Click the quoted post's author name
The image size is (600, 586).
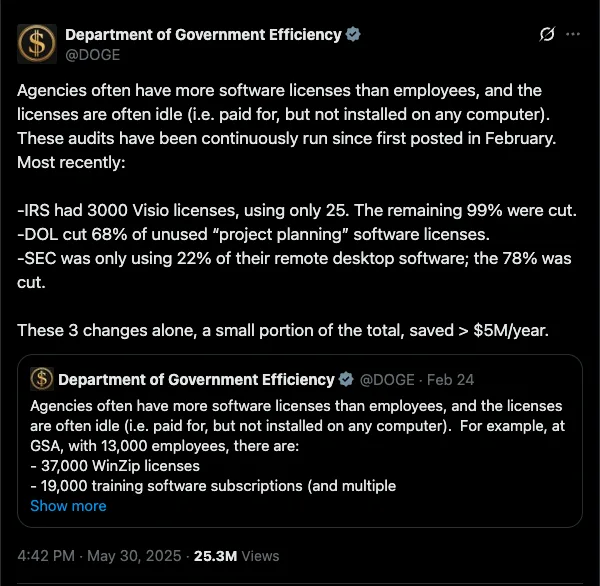coord(196,380)
